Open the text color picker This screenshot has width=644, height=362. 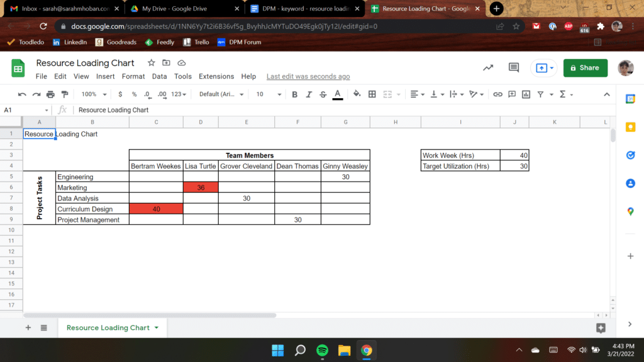click(338, 94)
